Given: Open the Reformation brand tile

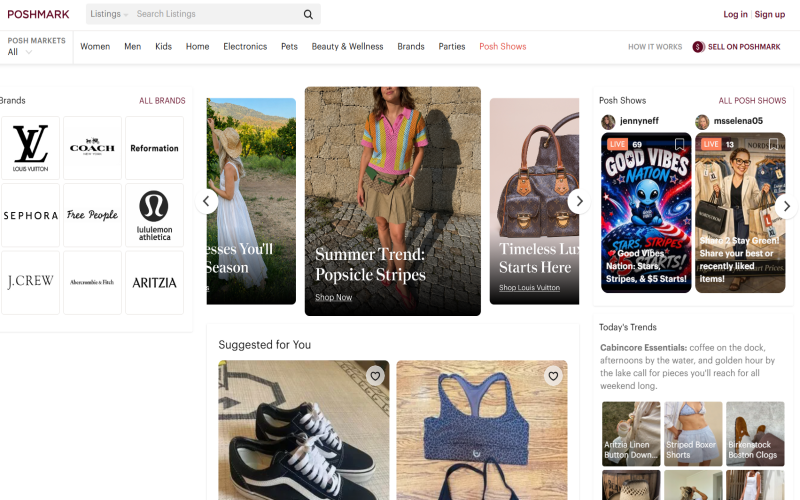Looking at the screenshot, I should (x=154, y=148).
